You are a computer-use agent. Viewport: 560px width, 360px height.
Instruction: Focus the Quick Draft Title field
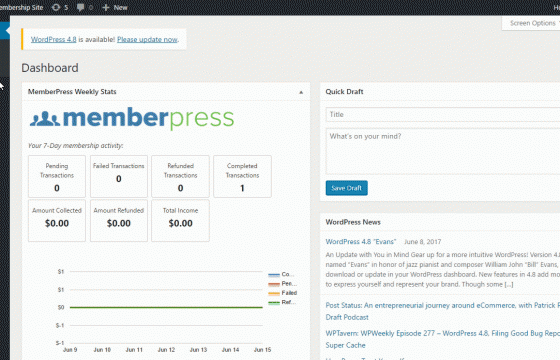443,115
